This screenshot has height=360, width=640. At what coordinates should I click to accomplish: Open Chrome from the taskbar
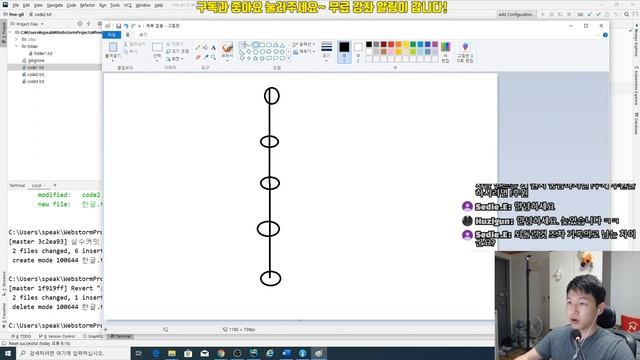[x=221, y=353]
